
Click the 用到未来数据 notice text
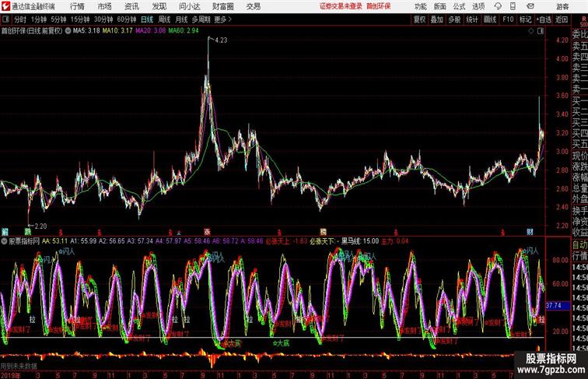(x=19, y=367)
